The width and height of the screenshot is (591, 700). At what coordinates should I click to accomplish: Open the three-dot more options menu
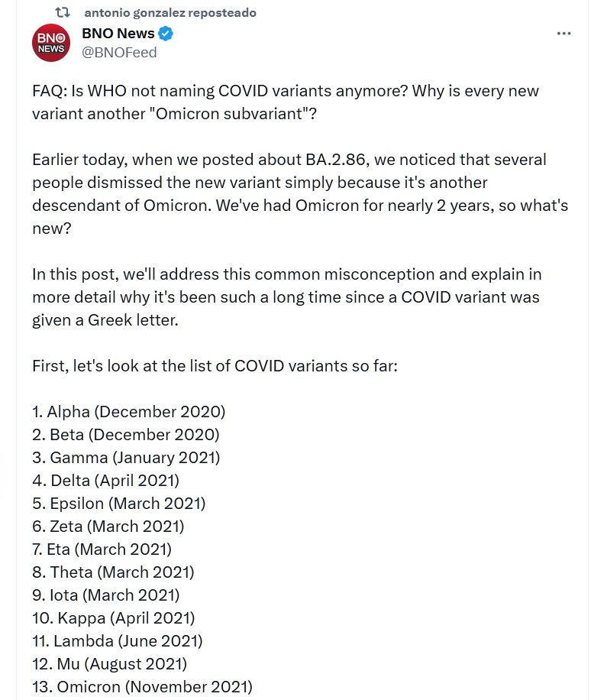(564, 34)
